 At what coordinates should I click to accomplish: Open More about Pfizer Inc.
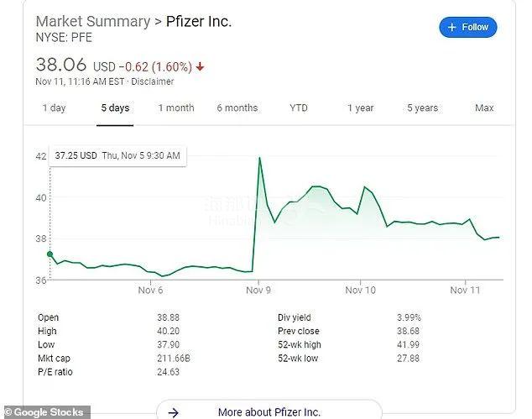pyautogui.click(x=269, y=412)
